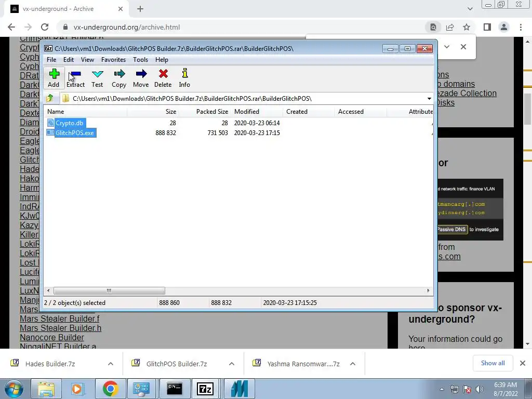The height and width of the screenshot is (399, 532).
Task: Click the Extract toolbar icon in 7-Zip
Action: pyautogui.click(x=75, y=78)
